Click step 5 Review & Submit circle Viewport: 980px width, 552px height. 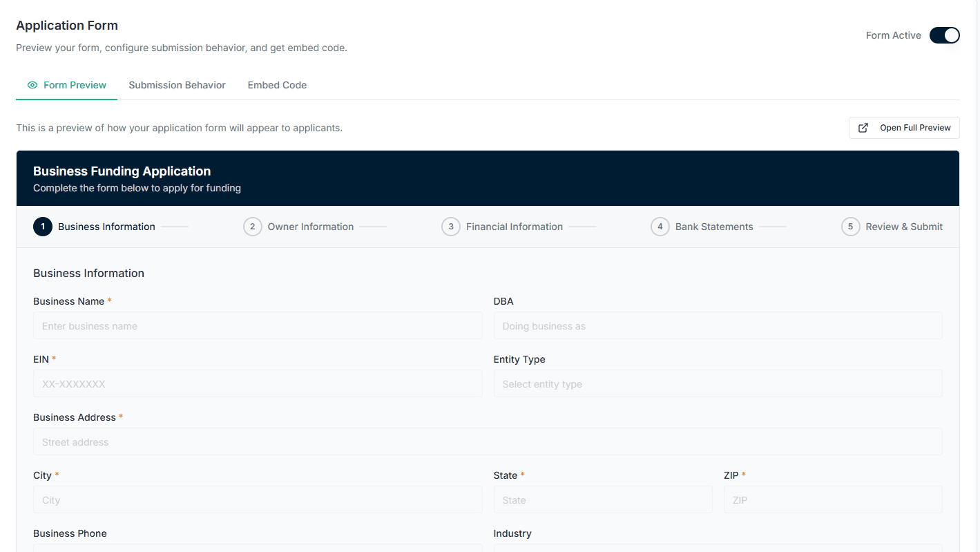click(850, 226)
